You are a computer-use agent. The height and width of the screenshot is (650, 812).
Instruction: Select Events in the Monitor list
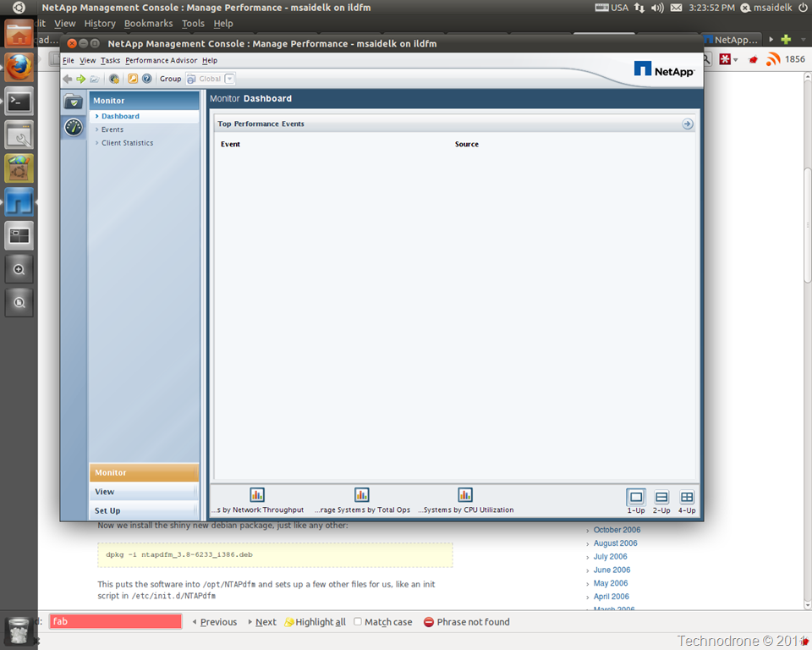click(112, 129)
